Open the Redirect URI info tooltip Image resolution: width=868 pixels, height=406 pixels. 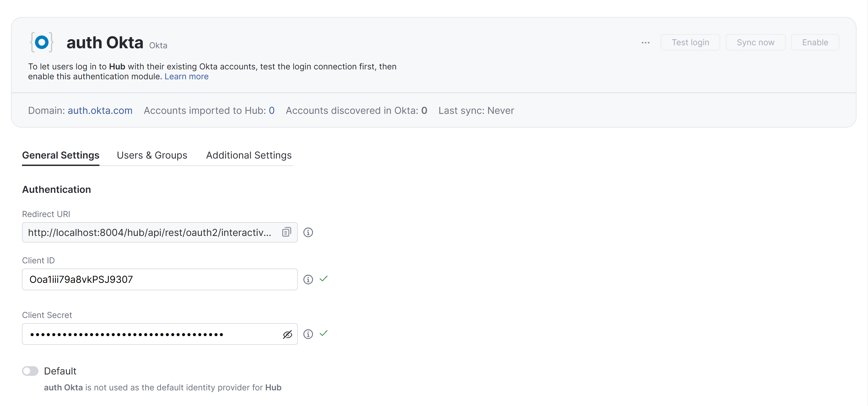coord(308,232)
